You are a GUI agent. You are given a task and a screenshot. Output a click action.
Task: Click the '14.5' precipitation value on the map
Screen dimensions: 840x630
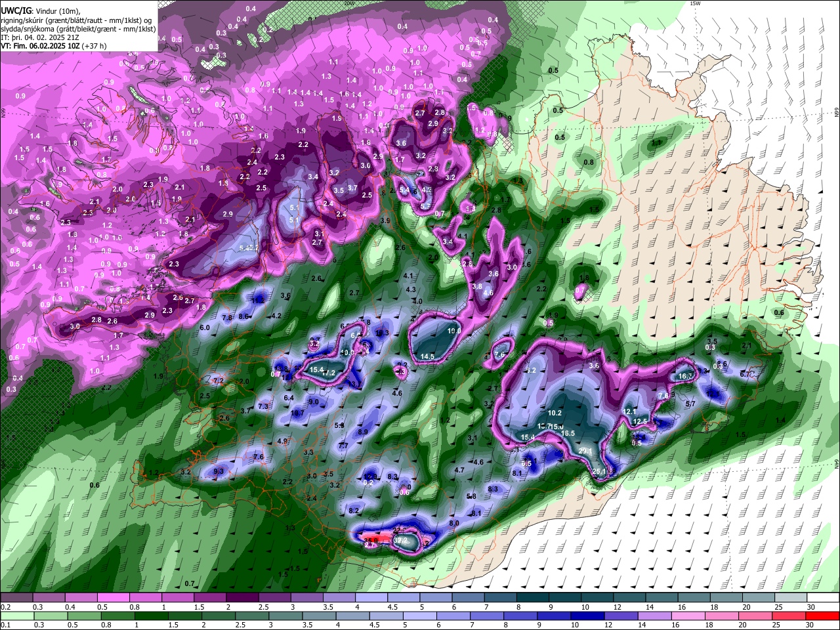tap(427, 356)
